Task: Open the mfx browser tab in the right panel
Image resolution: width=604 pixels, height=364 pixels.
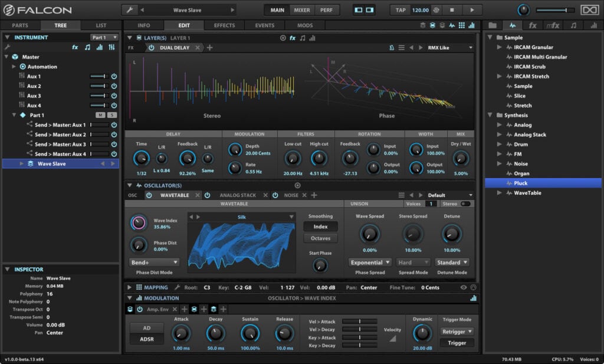Action: [553, 25]
